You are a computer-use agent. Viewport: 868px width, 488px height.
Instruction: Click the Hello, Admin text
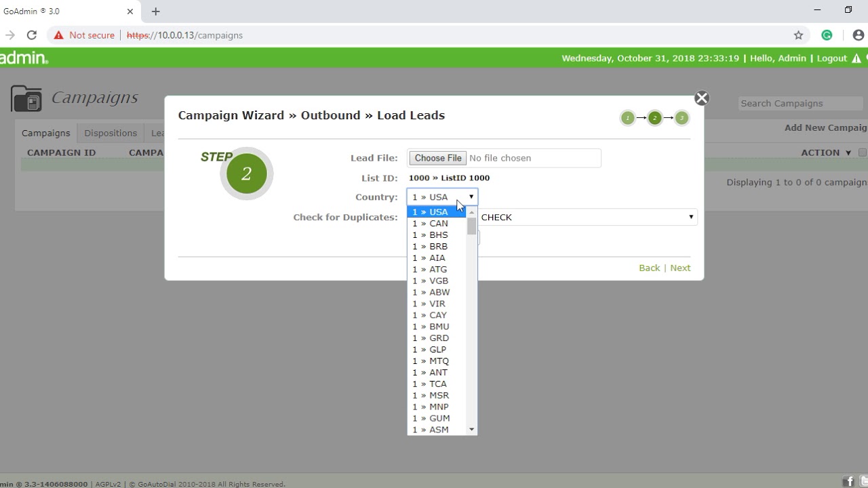[778, 58]
